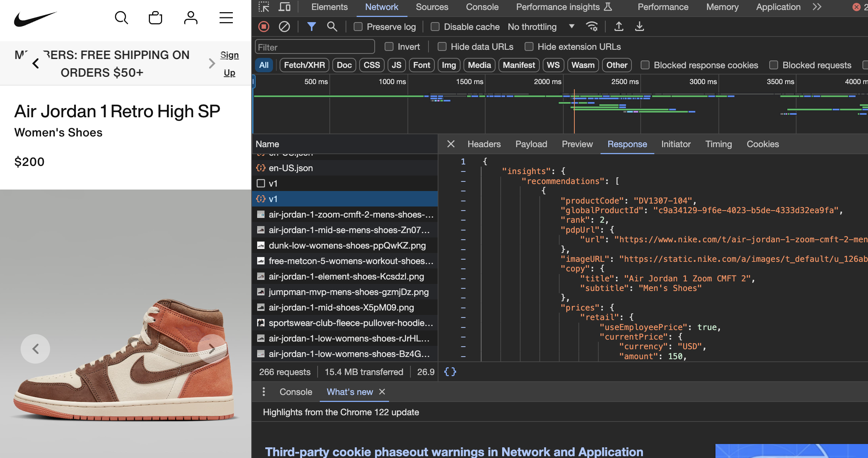Enable Preserve log checkbox

[358, 27]
